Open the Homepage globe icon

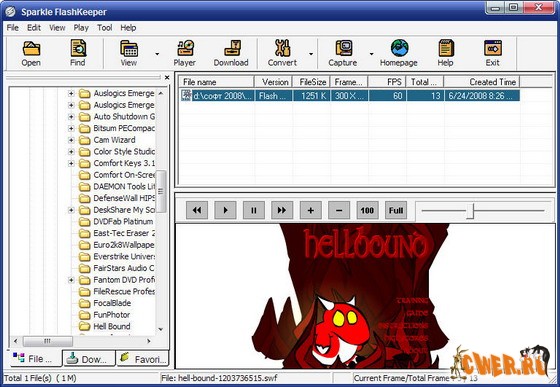(399, 53)
